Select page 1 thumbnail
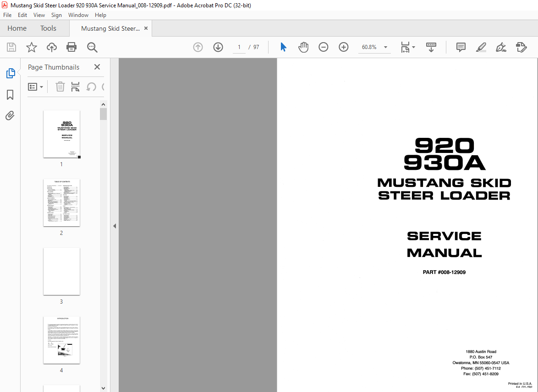Screen dimensions: 538x392 [61, 134]
